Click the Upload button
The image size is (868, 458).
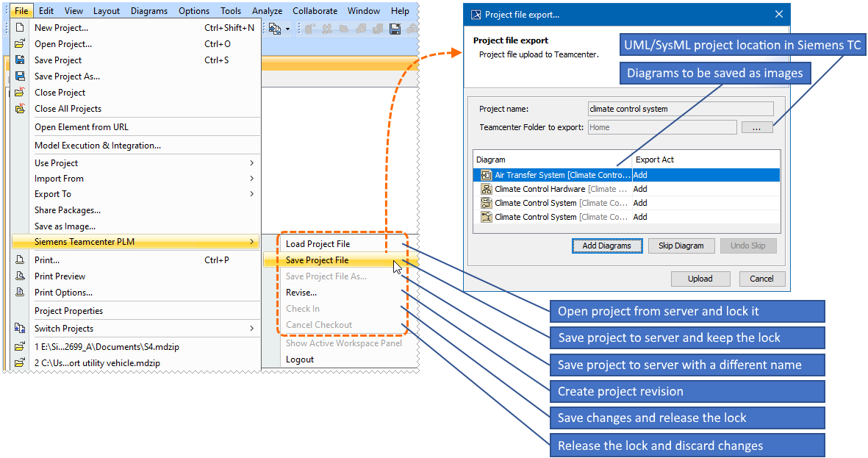tap(700, 279)
